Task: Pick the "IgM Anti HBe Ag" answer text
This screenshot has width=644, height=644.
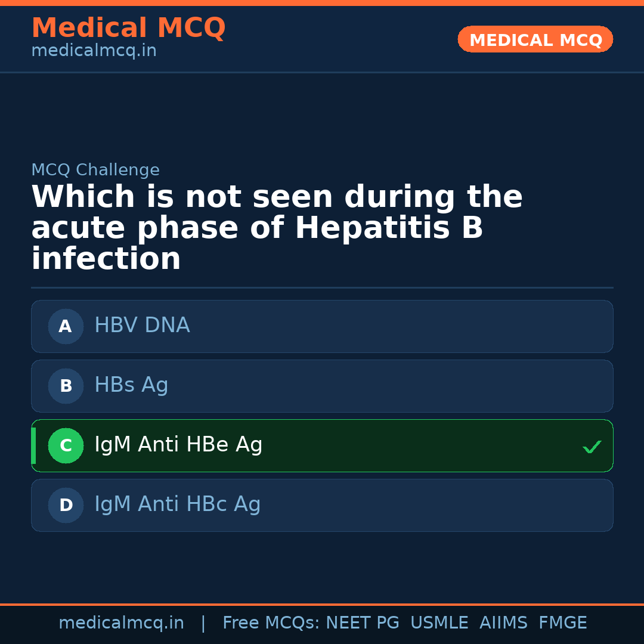Action: (178, 445)
